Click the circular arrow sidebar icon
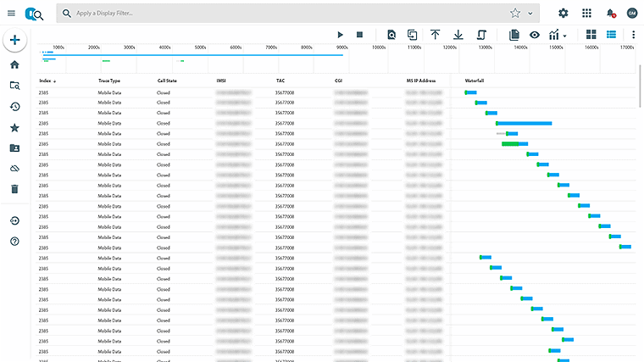 click(14, 220)
